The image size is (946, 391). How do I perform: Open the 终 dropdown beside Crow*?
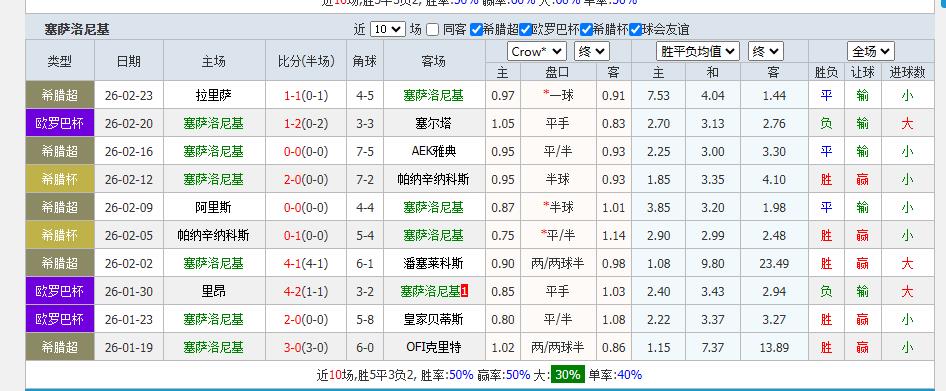591,51
